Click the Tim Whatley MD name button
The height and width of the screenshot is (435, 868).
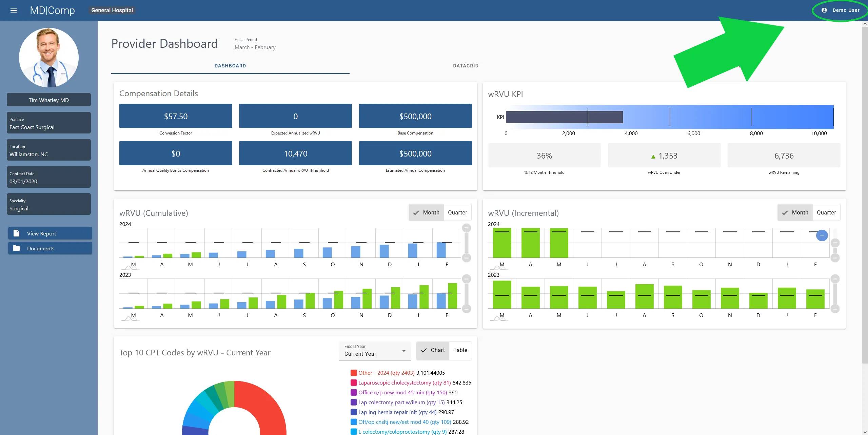point(49,100)
